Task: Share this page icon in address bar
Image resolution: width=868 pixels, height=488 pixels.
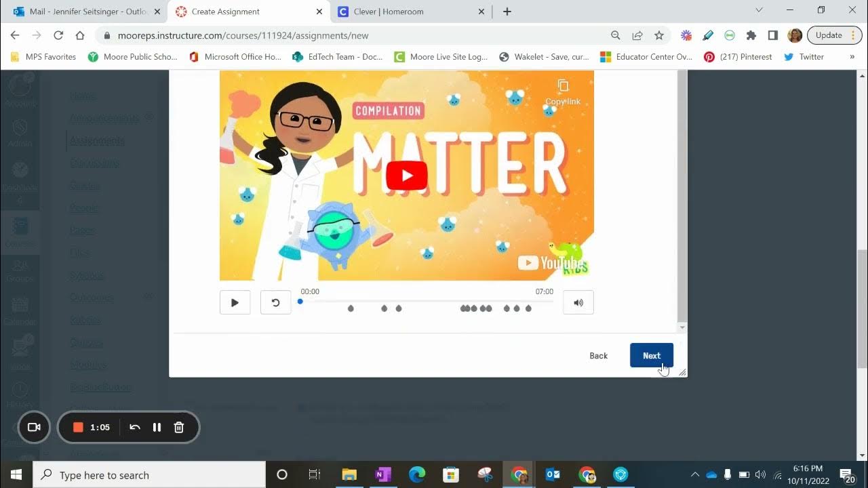Action: [x=637, y=35]
